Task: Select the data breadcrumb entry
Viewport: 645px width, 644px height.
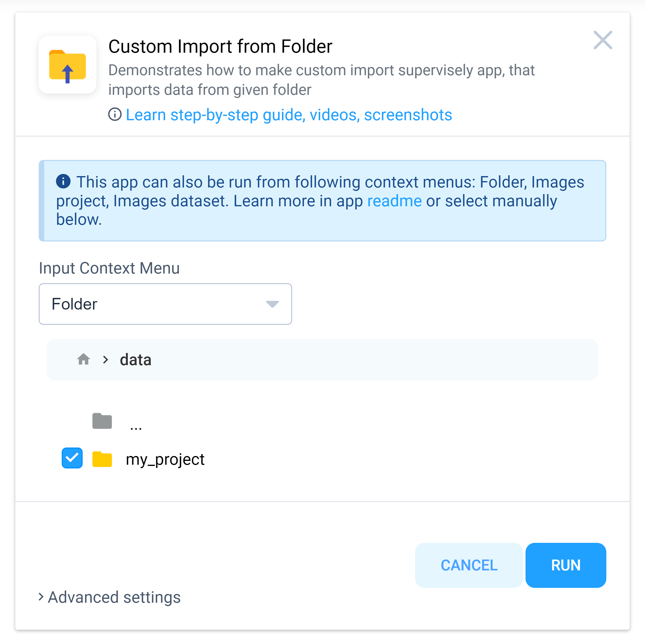Action: [135, 360]
